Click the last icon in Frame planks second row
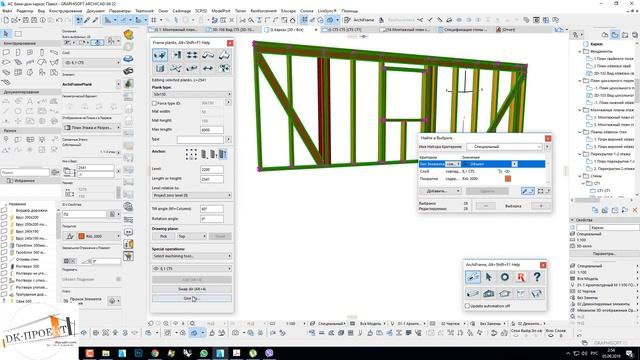This screenshot has width=640, height=360. pos(224,68)
